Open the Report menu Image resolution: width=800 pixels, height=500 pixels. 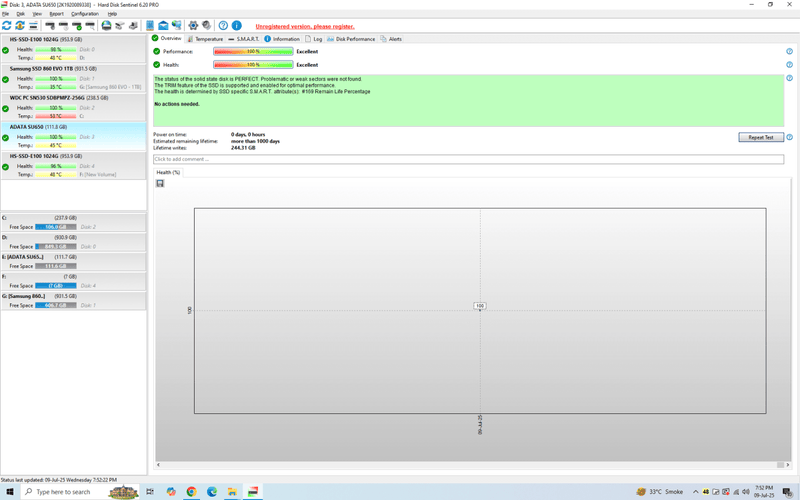57,14
